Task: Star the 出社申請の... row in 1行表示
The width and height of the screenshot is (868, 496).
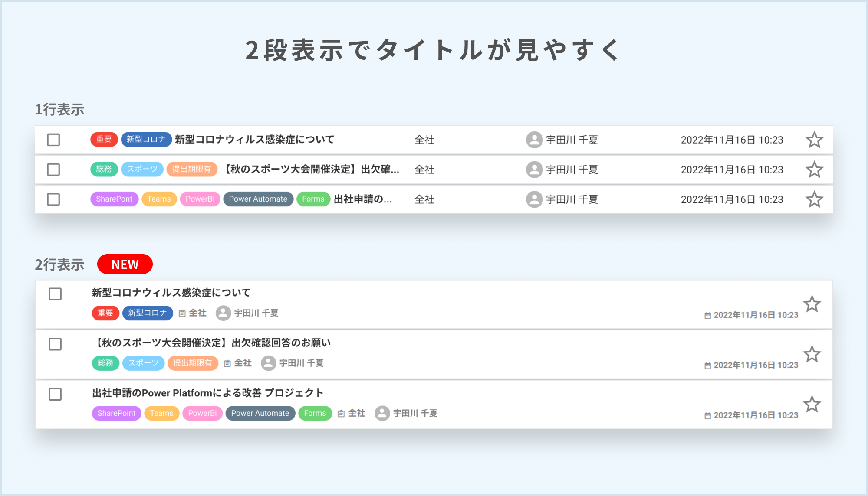Action: pos(814,199)
